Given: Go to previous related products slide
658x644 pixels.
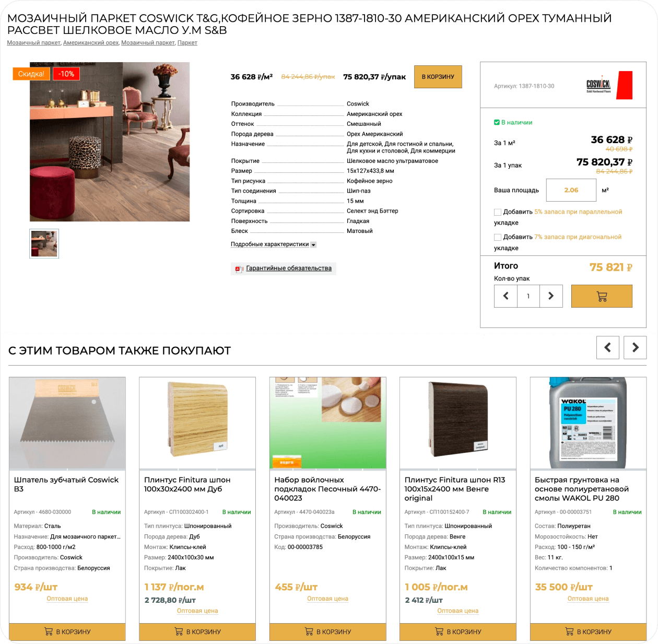Looking at the screenshot, I should tap(608, 347).
